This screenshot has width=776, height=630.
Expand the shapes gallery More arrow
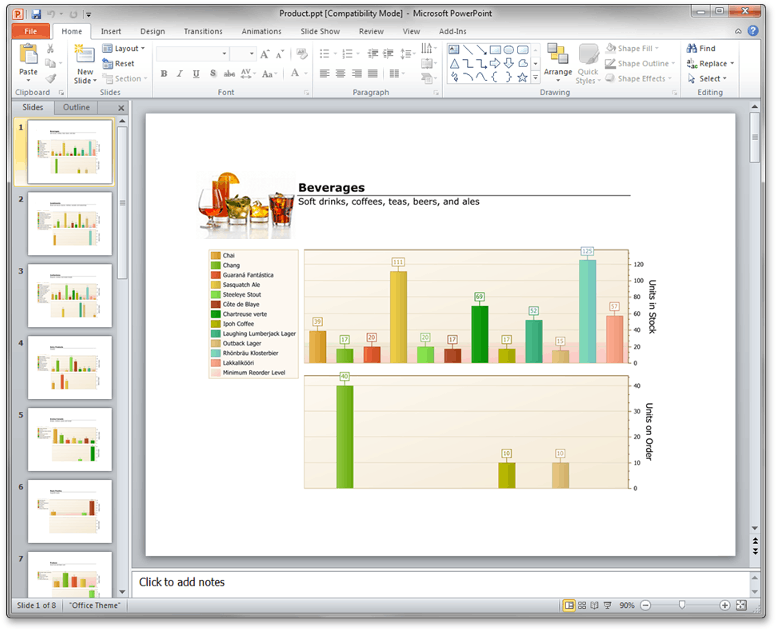click(535, 78)
